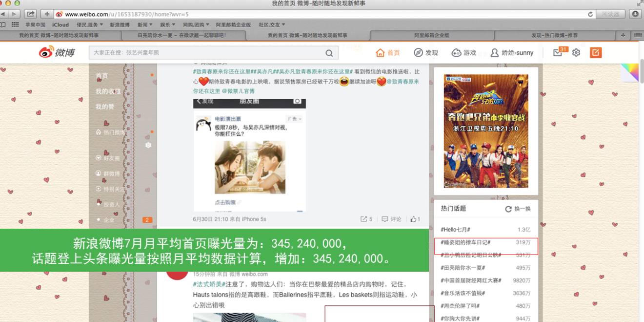644x322 pixels.
Task: Go forward using Safari's forward arrow
Action: click(15, 14)
